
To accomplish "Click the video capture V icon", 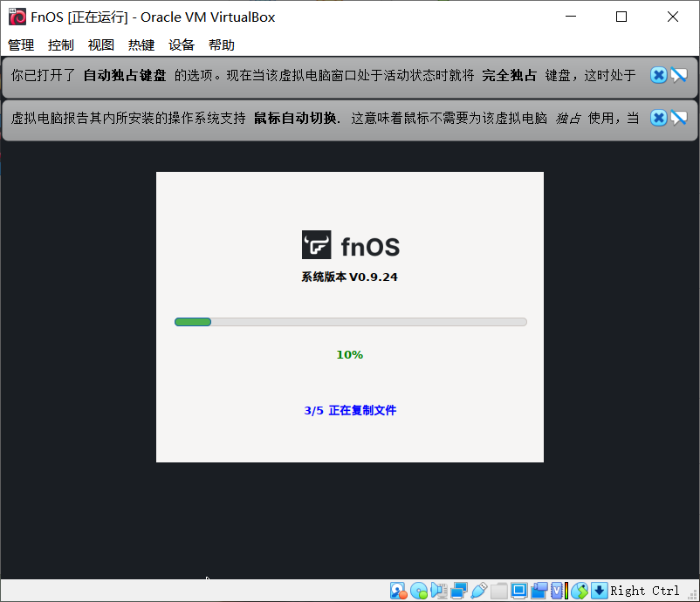I will pyautogui.click(x=558, y=591).
